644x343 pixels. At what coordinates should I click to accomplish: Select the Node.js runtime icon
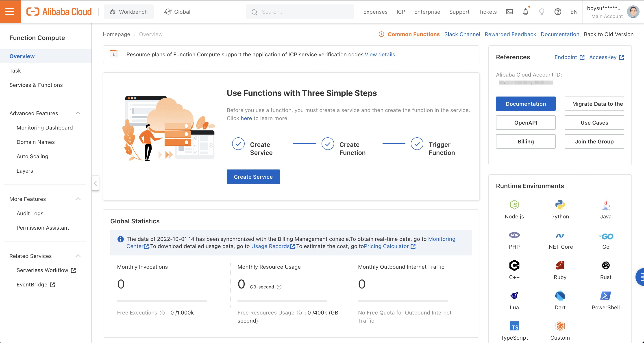514,205
